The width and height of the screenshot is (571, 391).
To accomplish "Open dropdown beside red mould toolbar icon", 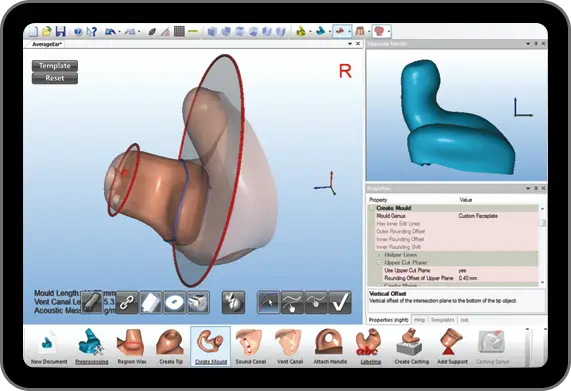I will pyautogui.click(x=349, y=32).
